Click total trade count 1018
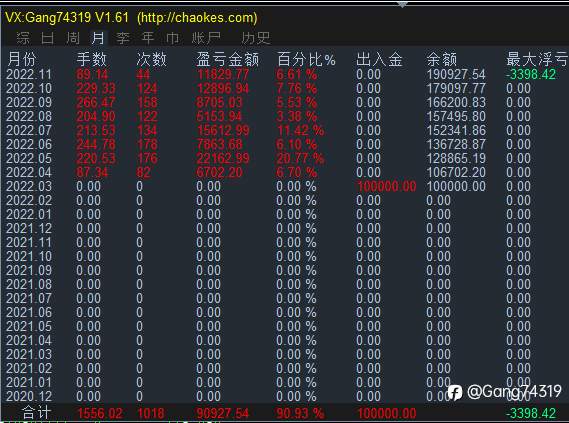 click(151, 413)
